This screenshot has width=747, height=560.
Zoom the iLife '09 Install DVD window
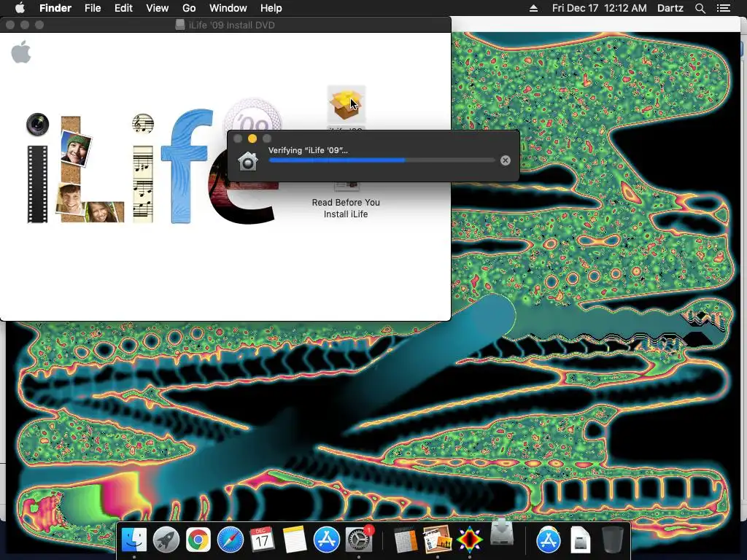(39, 25)
